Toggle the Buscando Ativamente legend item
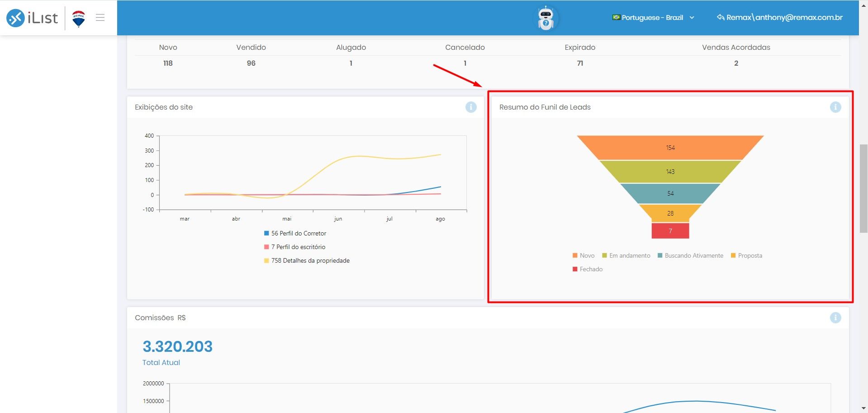Image resolution: width=868 pixels, height=413 pixels. coord(690,255)
